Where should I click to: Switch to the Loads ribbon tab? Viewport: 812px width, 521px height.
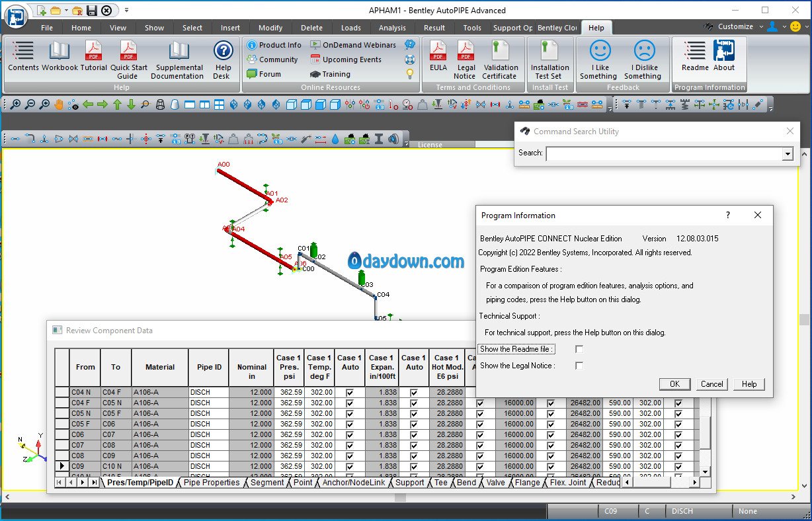351,28
